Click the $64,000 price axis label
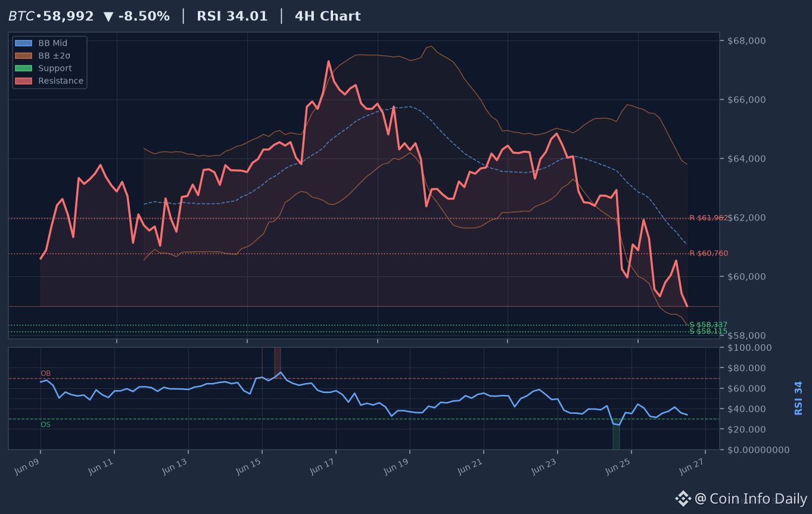812x514 pixels. coord(746,158)
